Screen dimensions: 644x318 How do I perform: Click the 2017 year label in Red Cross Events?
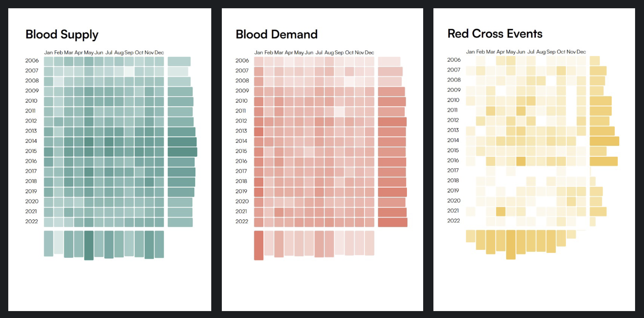tap(453, 171)
